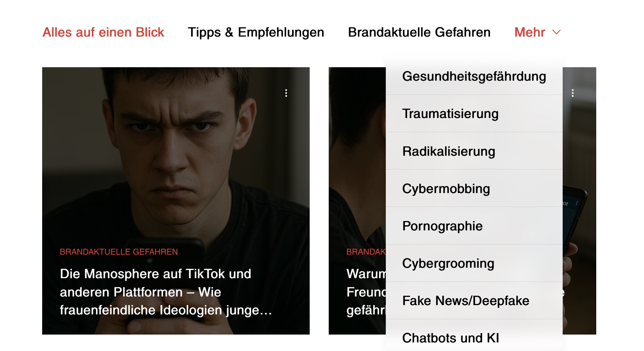Open the Brandaktuelle Gefahren tab
644x351 pixels.
(x=419, y=32)
